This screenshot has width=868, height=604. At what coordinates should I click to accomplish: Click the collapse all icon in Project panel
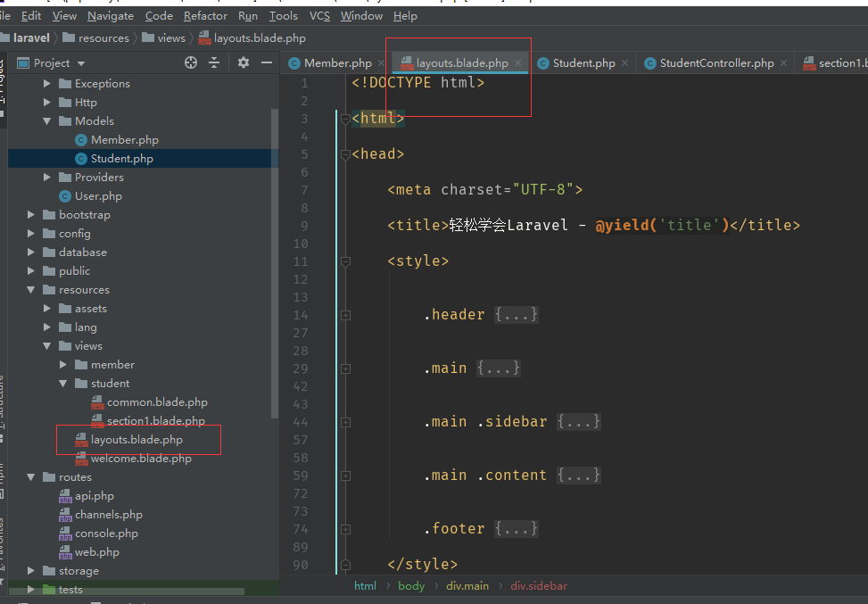tap(214, 62)
